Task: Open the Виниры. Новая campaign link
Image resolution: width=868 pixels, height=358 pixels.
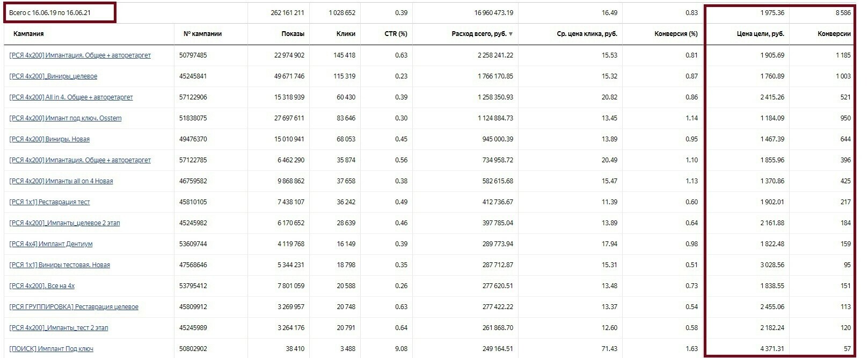Action: [x=49, y=139]
